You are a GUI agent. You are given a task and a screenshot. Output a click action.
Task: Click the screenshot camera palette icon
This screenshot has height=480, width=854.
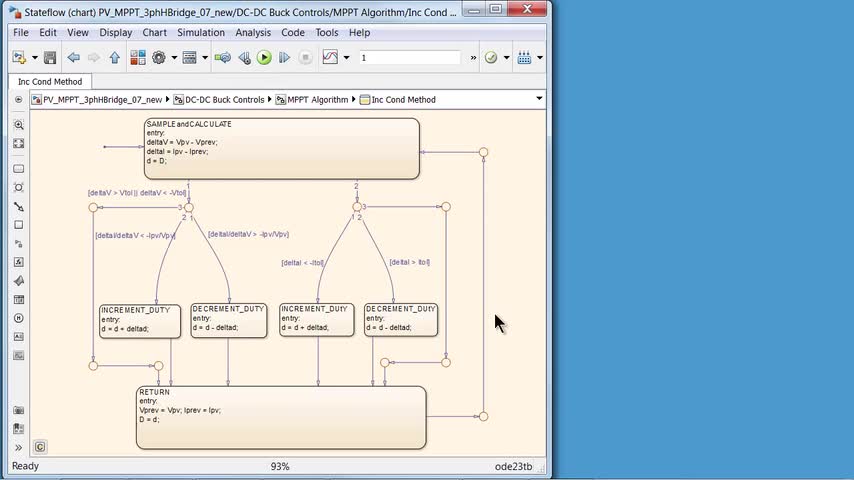19,410
